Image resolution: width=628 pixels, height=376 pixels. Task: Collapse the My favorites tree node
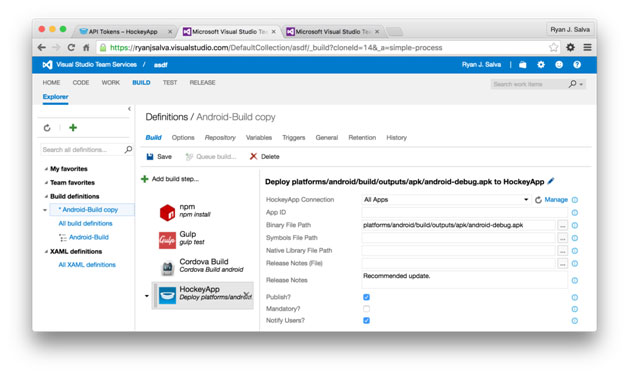tap(46, 169)
